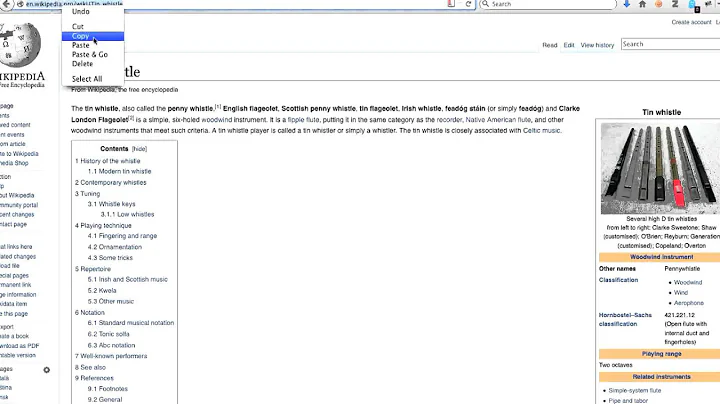Jump to 4.3 Some tricks section
Viewport: 720px width, 404px height.
110,258
